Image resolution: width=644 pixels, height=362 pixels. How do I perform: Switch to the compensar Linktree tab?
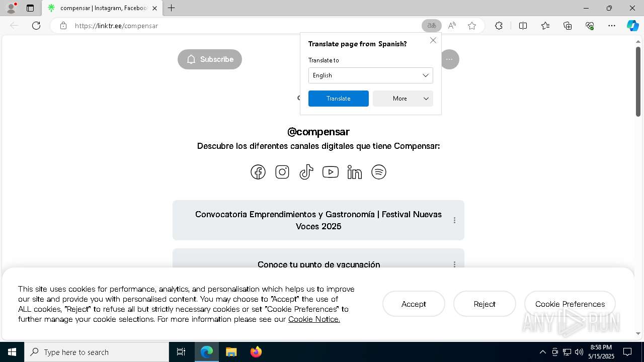(102, 8)
